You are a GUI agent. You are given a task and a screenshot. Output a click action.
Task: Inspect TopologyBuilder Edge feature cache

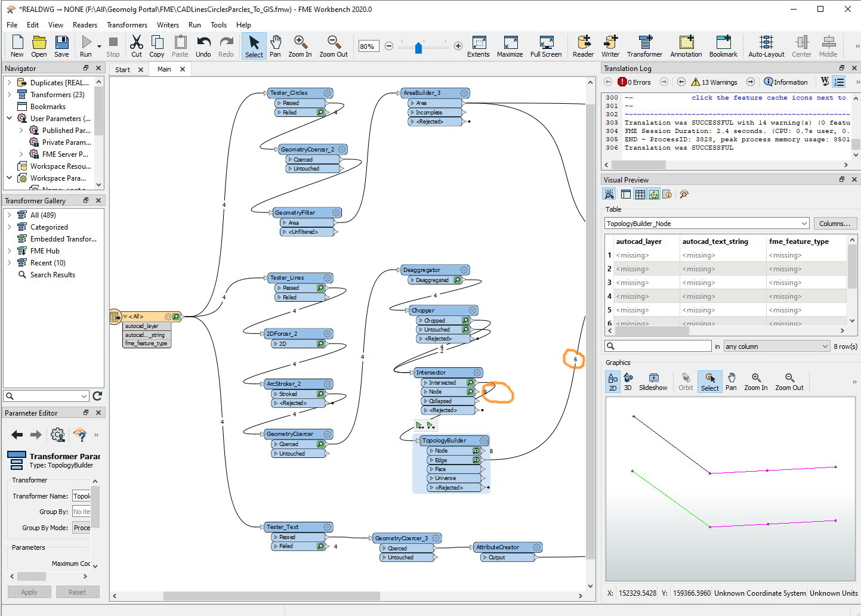point(477,460)
